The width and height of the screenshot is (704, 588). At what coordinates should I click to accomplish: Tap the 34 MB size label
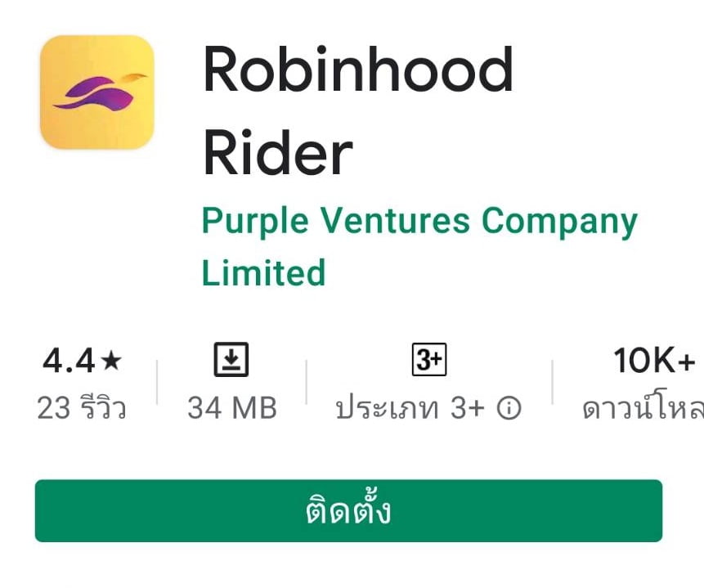point(232,408)
